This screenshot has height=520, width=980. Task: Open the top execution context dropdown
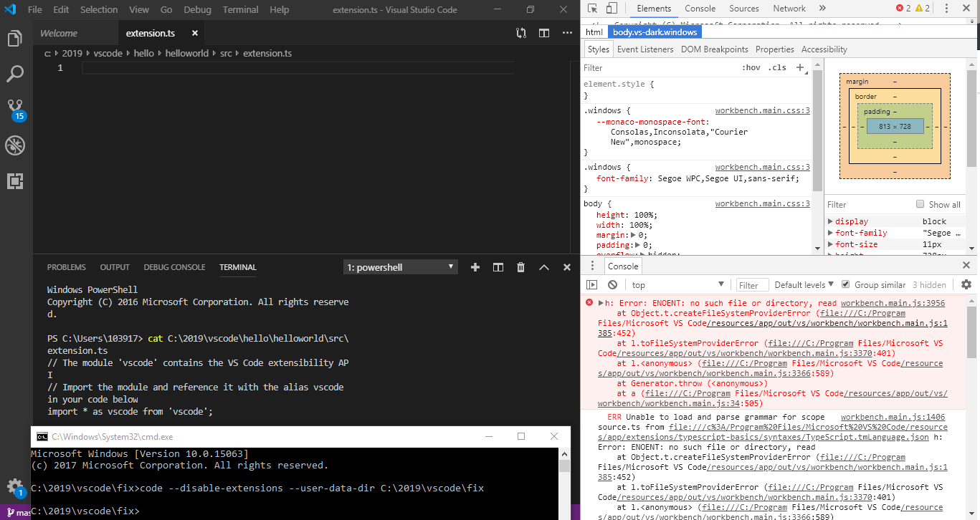[x=679, y=284]
